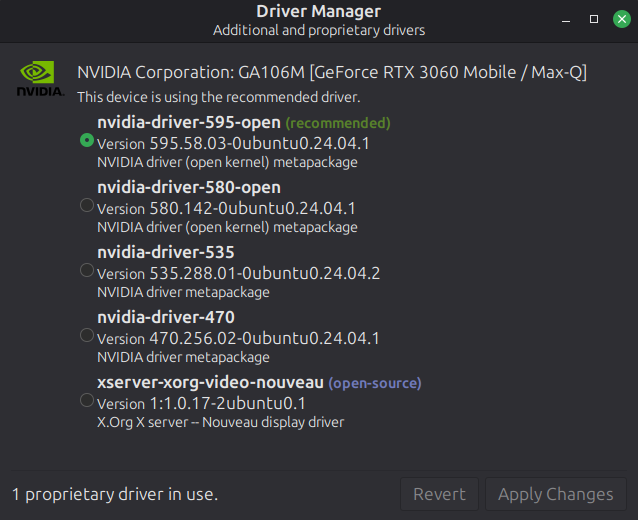Click the xserver-xorg-video-nouveau title text

coord(210,382)
